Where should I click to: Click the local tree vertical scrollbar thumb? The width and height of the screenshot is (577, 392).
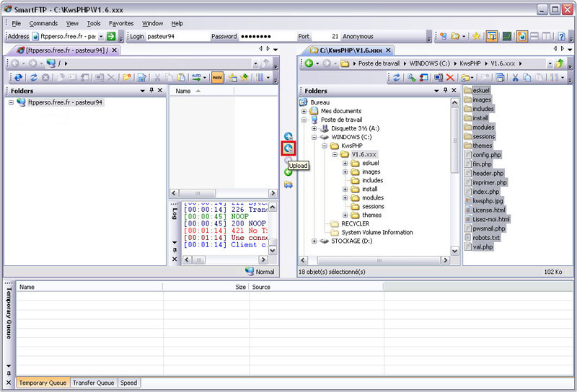point(455,140)
